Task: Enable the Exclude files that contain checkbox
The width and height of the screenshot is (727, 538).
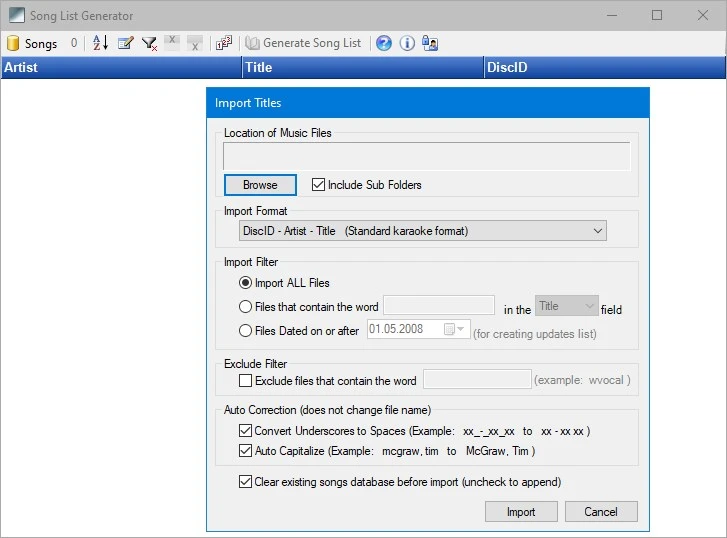Action: (246, 381)
